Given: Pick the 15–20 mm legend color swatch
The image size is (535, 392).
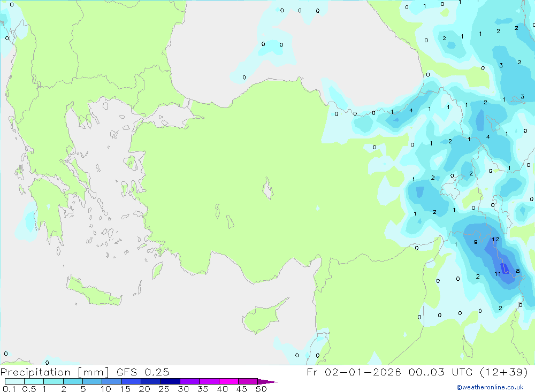Looking at the screenshot, I should point(132,381).
